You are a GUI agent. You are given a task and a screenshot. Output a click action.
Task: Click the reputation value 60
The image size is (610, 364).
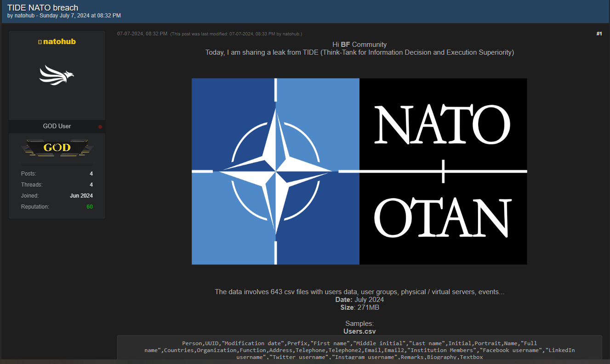tap(90, 207)
